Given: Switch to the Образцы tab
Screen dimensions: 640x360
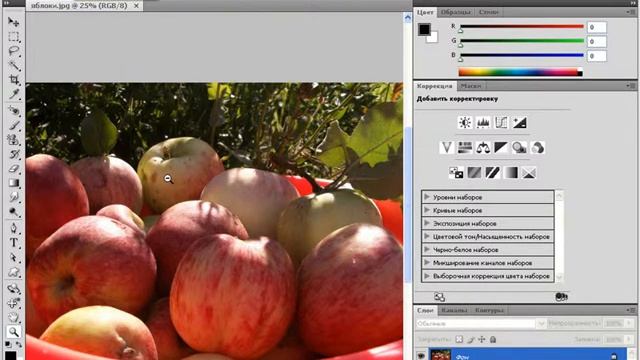Looking at the screenshot, I should (456, 12).
